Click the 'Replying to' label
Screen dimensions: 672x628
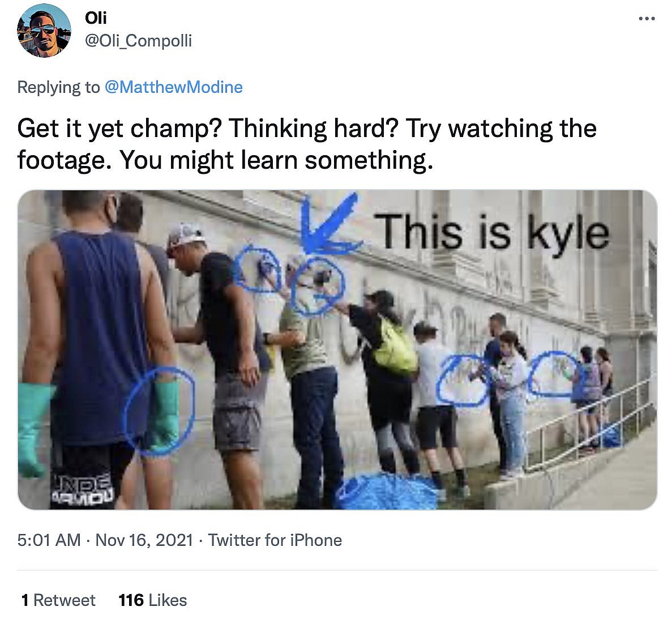(x=58, y=87)
